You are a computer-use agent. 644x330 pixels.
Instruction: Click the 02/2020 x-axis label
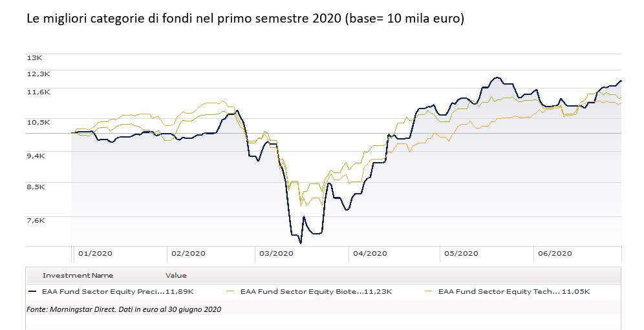[188, 253]
